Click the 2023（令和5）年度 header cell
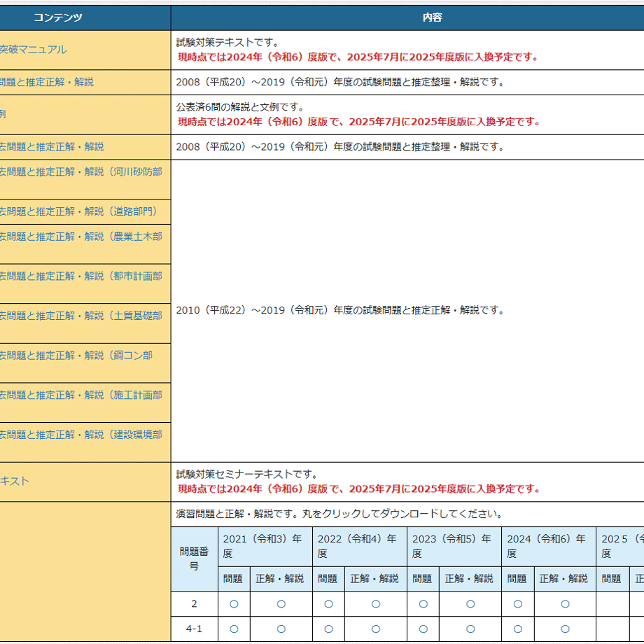Image resolution: width=644 pixels, height=644 pixels. click(x=454, y=547)
